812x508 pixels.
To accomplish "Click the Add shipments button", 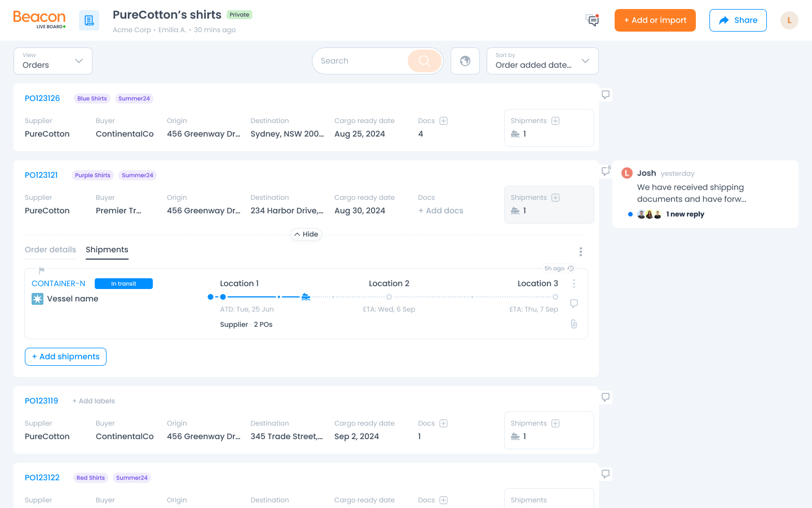I will point(65,357).
